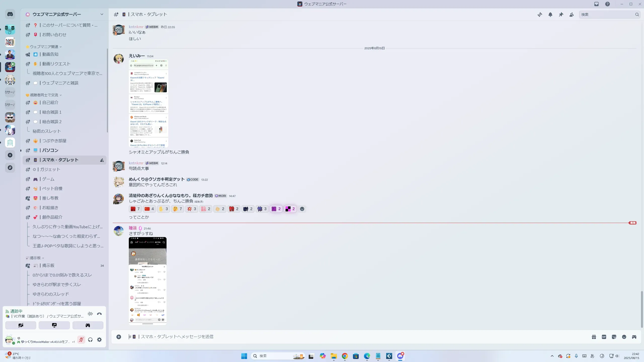Show member list icon
The width and height of the screenshot is (644, 362).
coord(572,15)
